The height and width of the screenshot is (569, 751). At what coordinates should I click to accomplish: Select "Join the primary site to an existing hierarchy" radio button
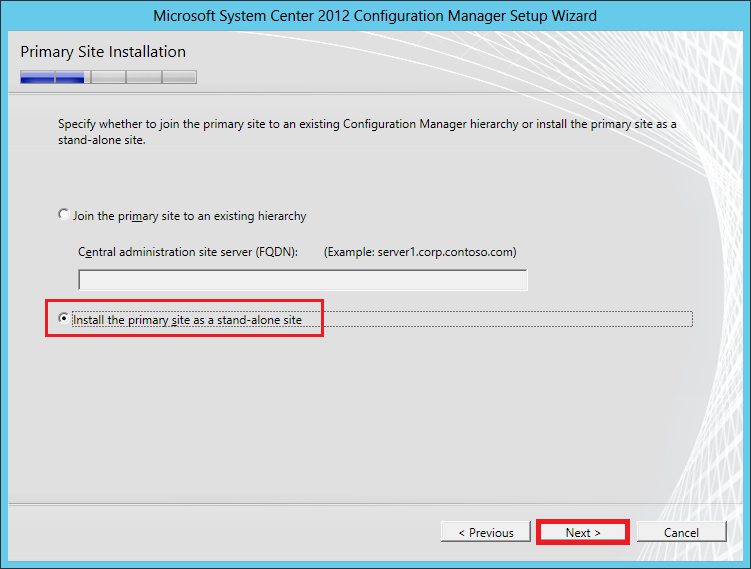(65, 215)
